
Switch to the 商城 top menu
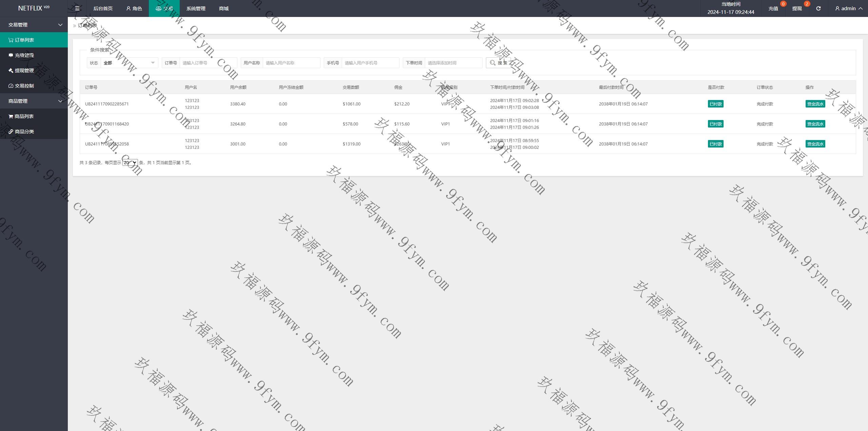click(224, 8)
